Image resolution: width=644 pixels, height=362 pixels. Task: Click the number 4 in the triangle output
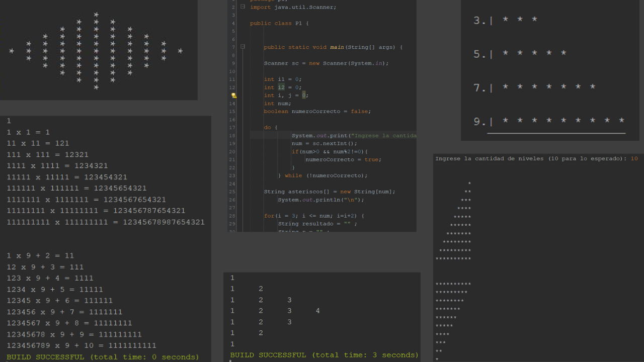point(317,311)
